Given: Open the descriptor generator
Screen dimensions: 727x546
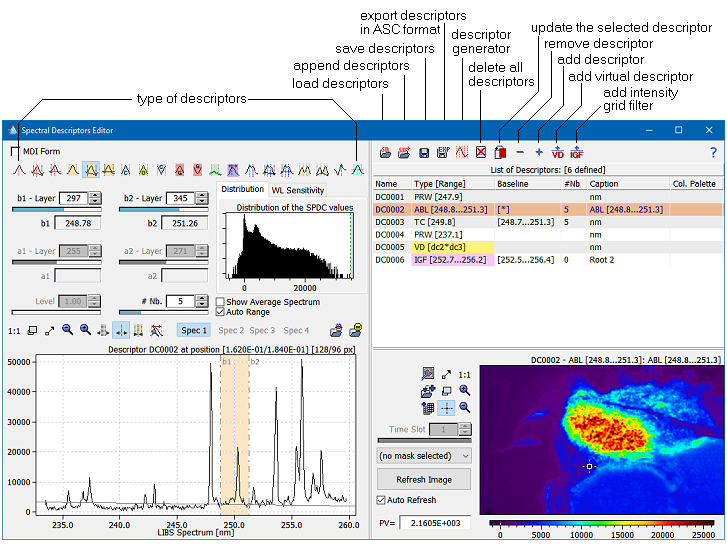Looking at the screenshot, I should (x=462, y=153).
